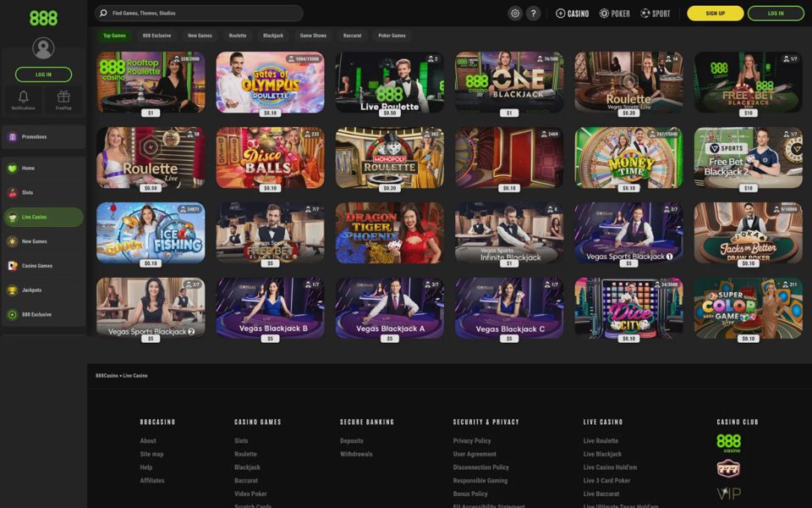Open Ice Fishing live game
Viewport: 812px width, 508px height.
click(x=151, y=233)
